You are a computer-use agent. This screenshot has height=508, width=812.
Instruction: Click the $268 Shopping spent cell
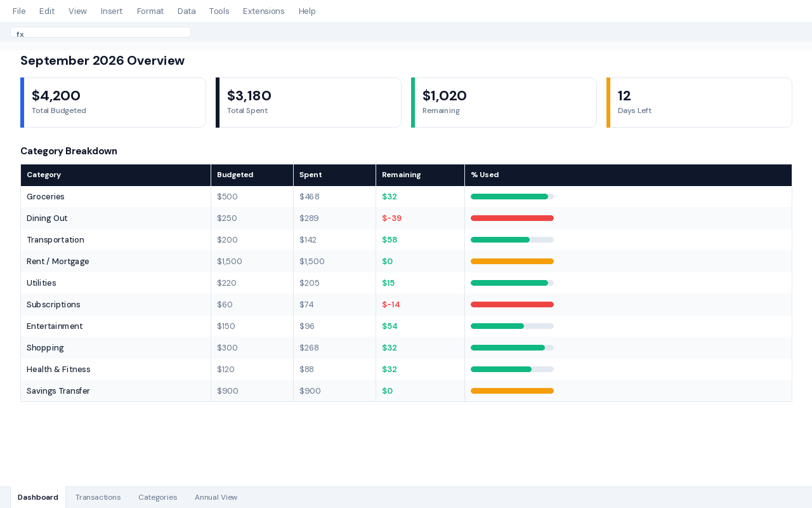click(x=334, y=348)
